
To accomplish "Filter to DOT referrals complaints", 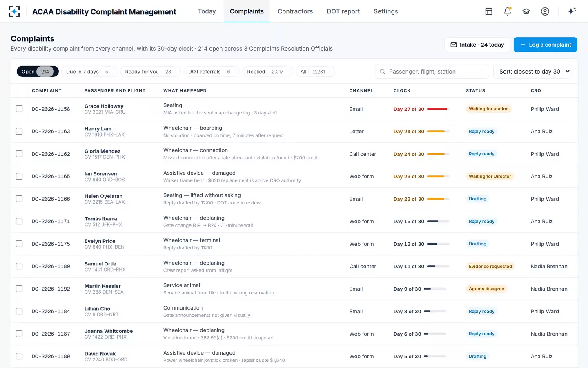I will (211, 72).
